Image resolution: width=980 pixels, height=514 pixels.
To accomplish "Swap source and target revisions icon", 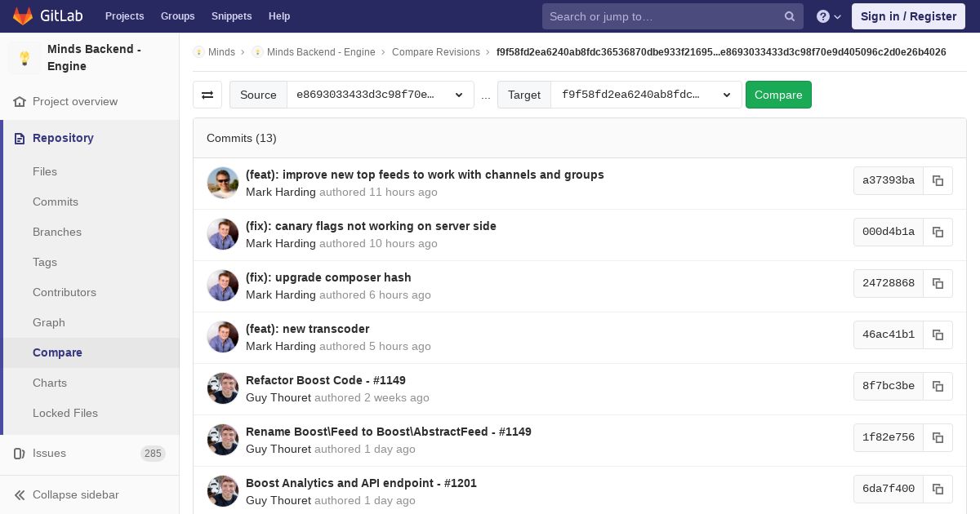I will tap(207, 95).
